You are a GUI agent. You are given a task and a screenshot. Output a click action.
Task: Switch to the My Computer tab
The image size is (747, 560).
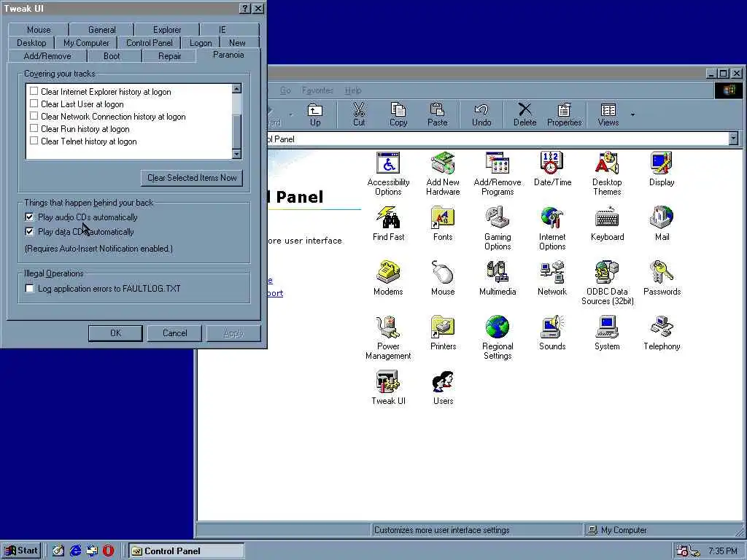tap(86, 43)
